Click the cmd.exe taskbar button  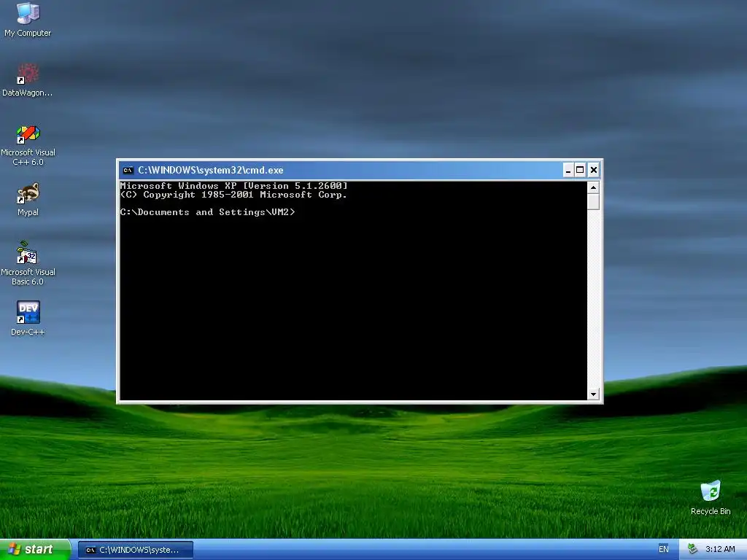click(x=135, y=550)
